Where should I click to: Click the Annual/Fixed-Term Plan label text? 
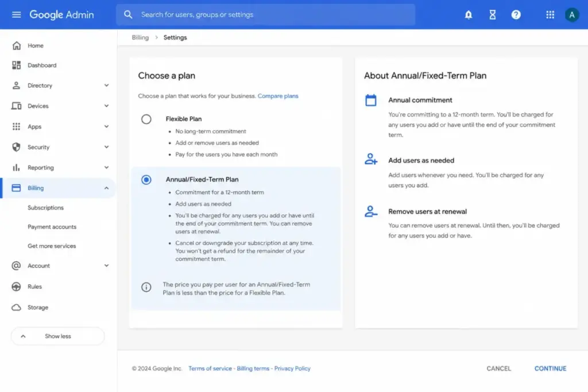click(x=202, y=180)
